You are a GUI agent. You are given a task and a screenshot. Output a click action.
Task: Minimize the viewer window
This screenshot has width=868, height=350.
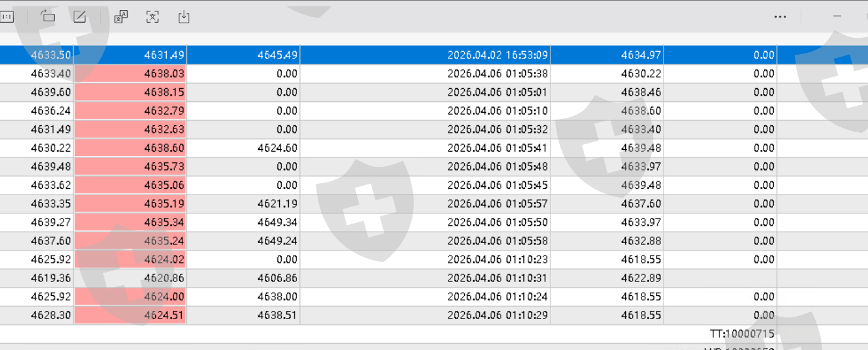click(x=837, y=17)
